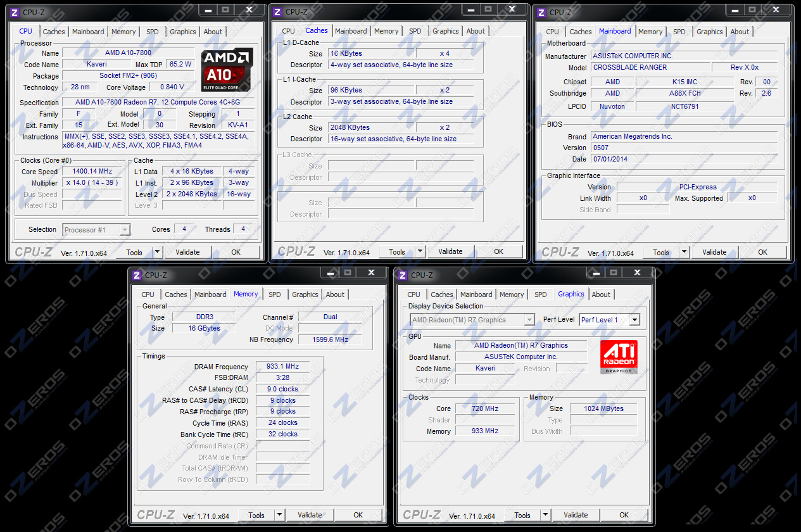Image resolution: width=801 pixels, height=532 pixels.
Task: Expand Tools arrow in the Graphics tab window
Action: tap(546, 515)
